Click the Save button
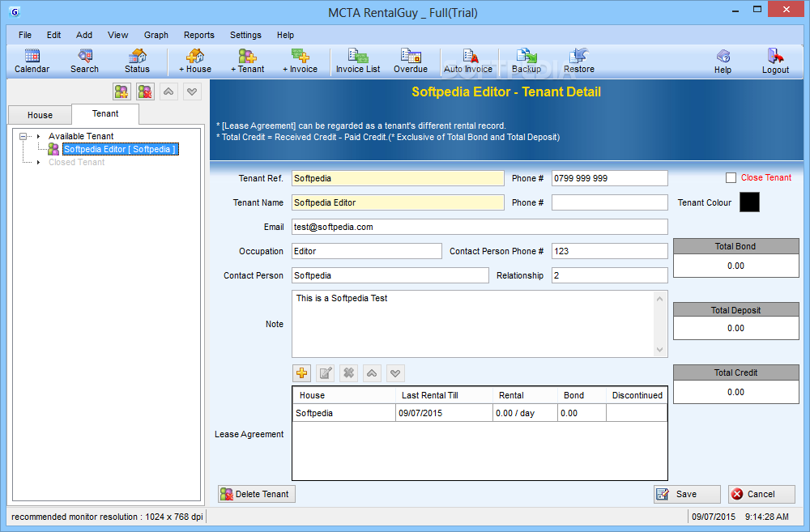The height and width of the screenshot is (532, 810). click(687, 494)
